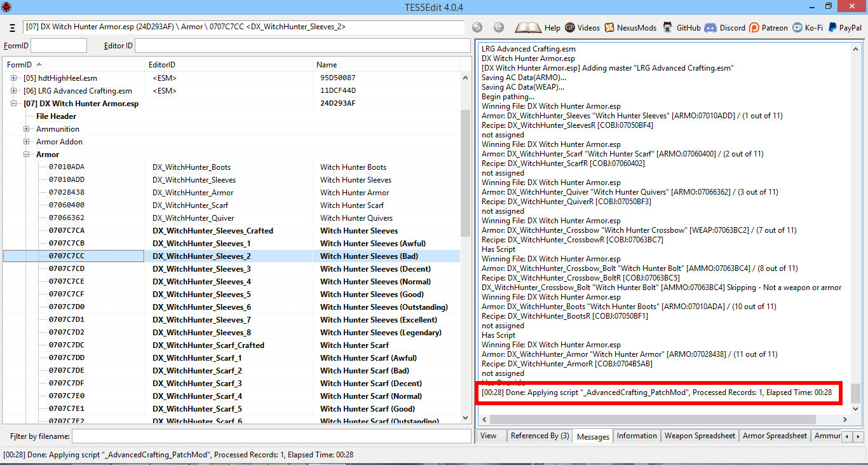The image size is (868, 465).
Task: Select record 07066362 Witch Hunter Quivers
Action: point(231,218)
